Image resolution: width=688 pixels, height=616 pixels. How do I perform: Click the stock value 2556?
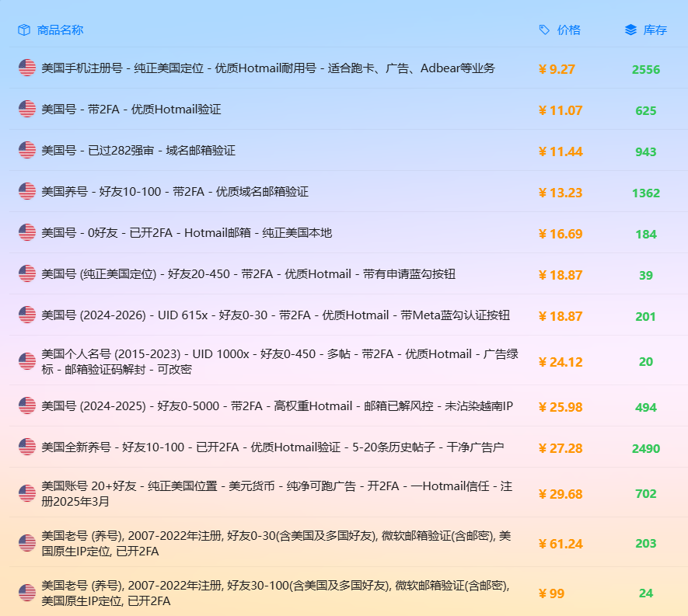click(x=646, y=70)
